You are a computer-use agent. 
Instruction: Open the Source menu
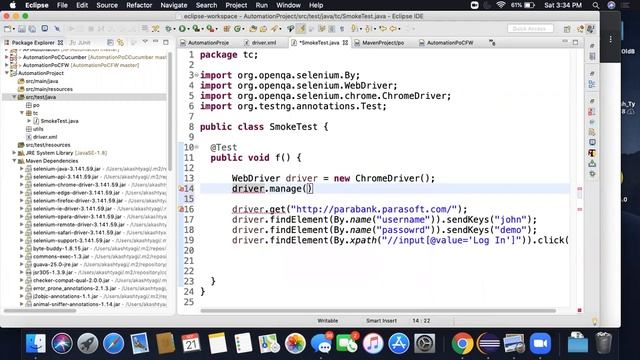107,5
